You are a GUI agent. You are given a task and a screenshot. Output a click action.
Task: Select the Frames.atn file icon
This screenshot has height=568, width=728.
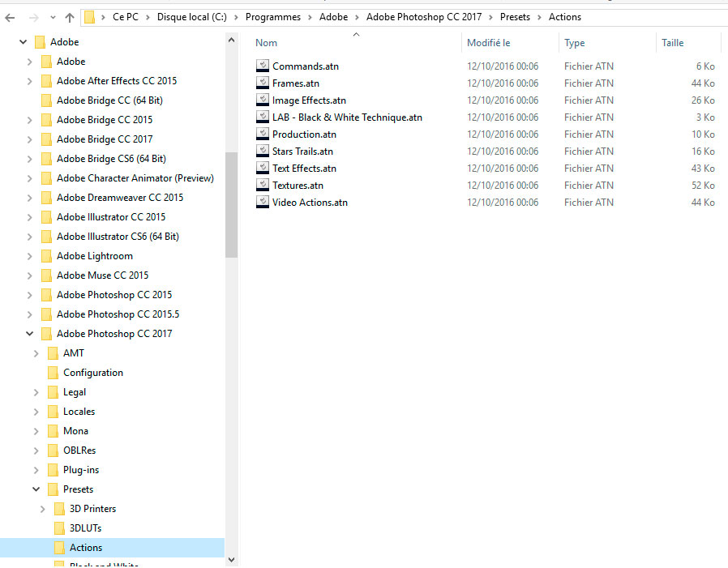click(x=262, y=83)
